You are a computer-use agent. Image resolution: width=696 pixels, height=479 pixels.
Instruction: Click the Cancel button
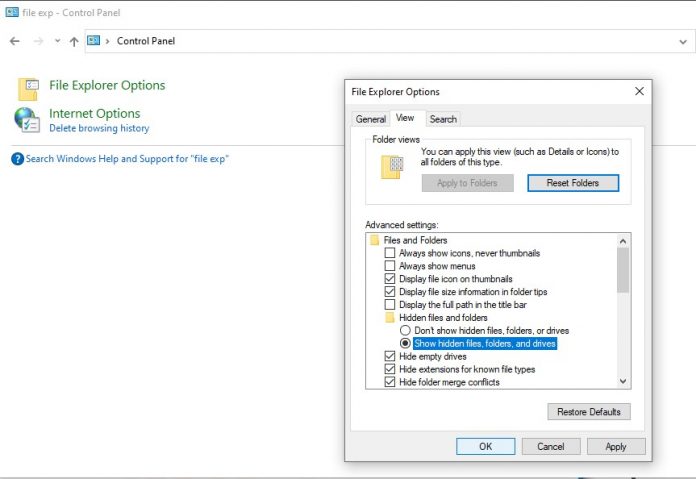(551, 447)
